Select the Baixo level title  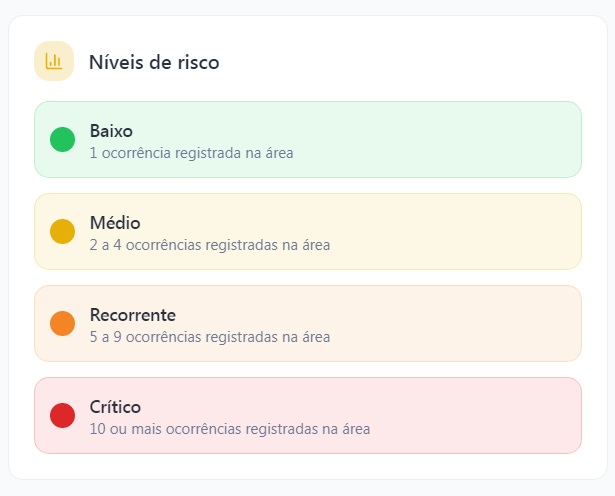(111, 130)
